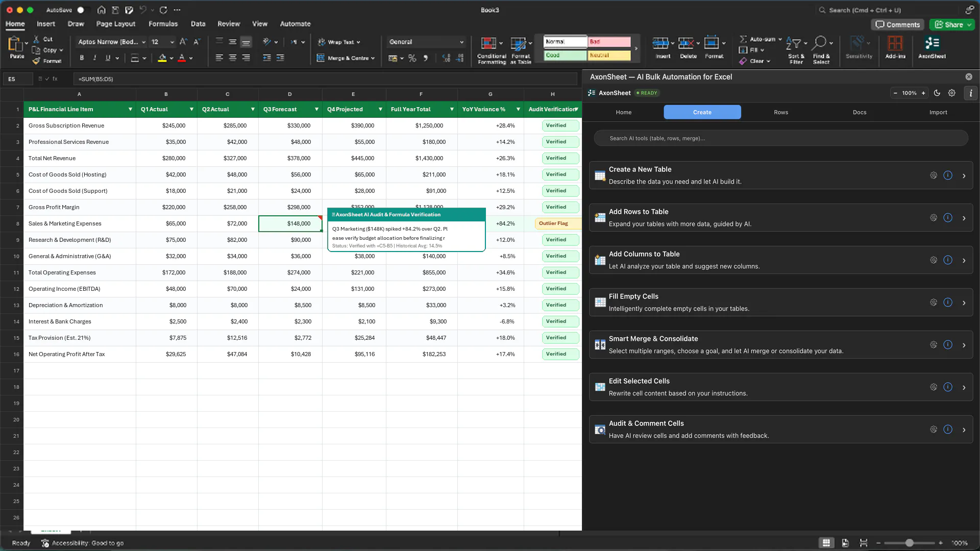The height and width of the screenshot is (551, 980).
Task: Click AxonSheet zoom in plus button
Action: 923,93
